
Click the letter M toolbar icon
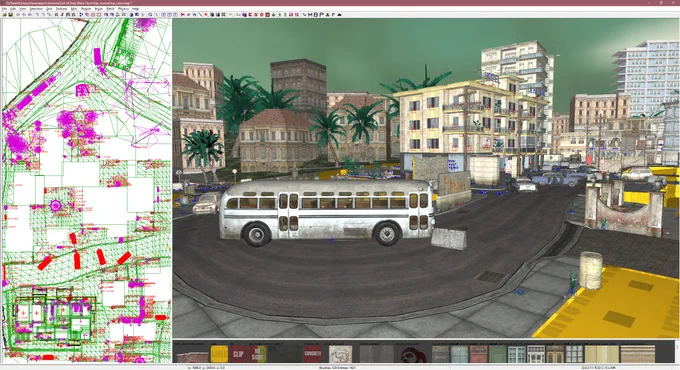[310, 14]
